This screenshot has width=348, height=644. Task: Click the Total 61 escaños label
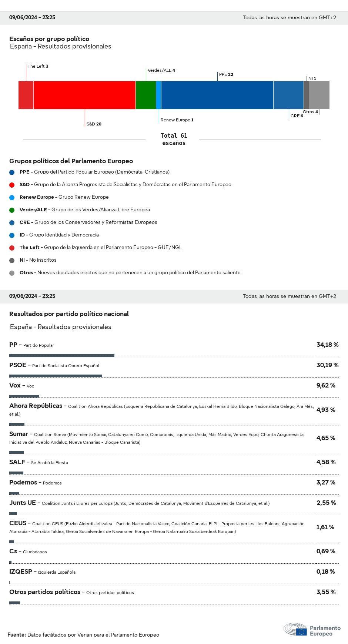(x=174, y=139)
